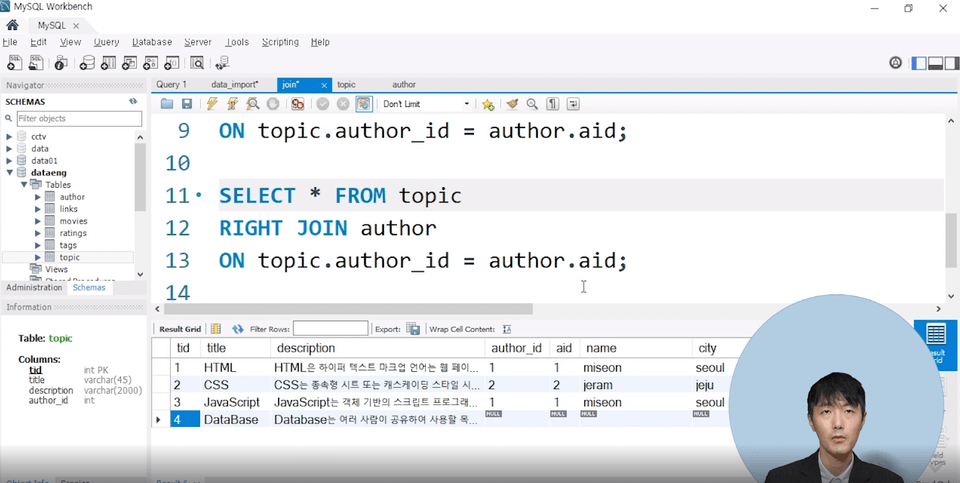960x483 pixels.
Task: Open the object inspector info icon
Action: (61, 62)
